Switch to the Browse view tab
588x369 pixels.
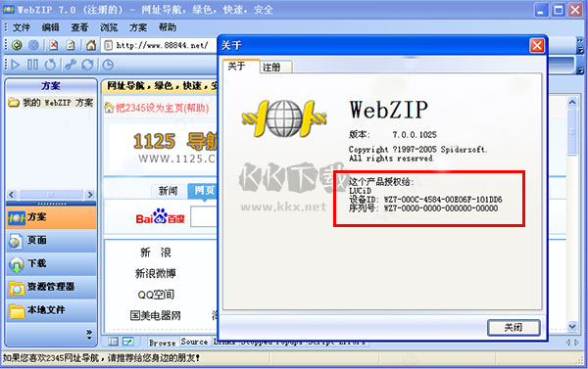tap(162, 343)
